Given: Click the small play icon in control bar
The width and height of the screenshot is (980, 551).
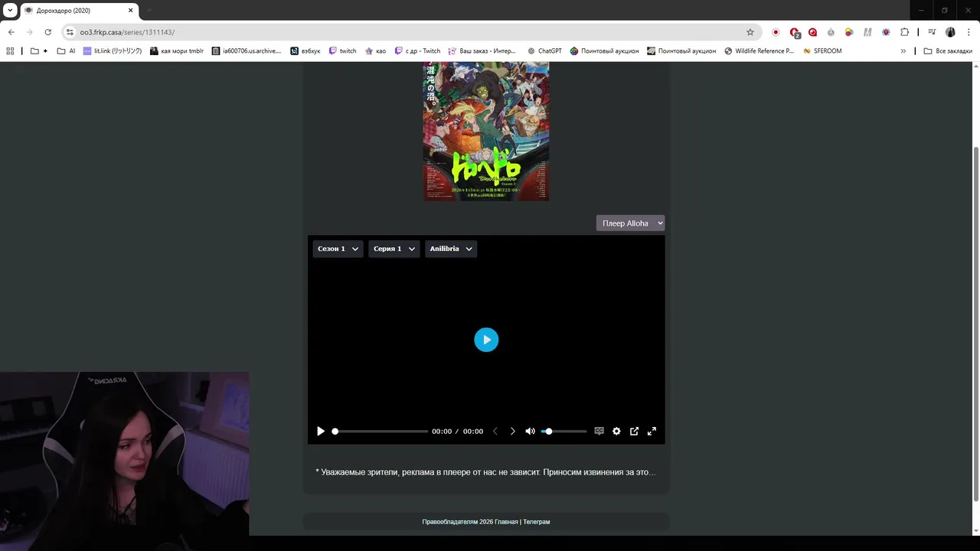Looking at the screenshot, I should [x=321, y=432].
